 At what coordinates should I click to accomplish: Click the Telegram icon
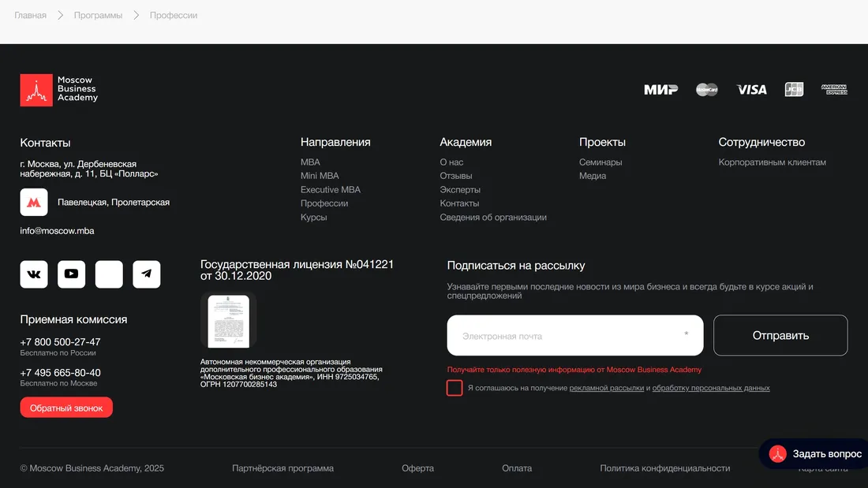pyautogui.click(x=147, y=274)
